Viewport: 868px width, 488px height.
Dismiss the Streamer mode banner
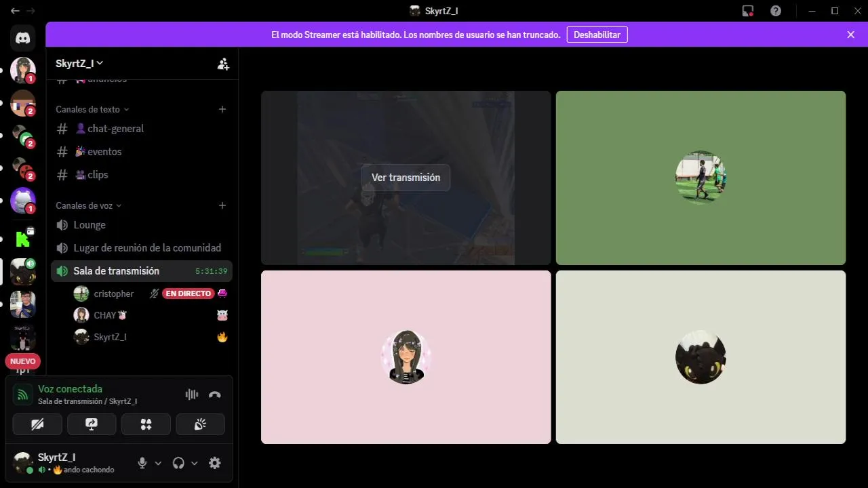pos(850,35)
